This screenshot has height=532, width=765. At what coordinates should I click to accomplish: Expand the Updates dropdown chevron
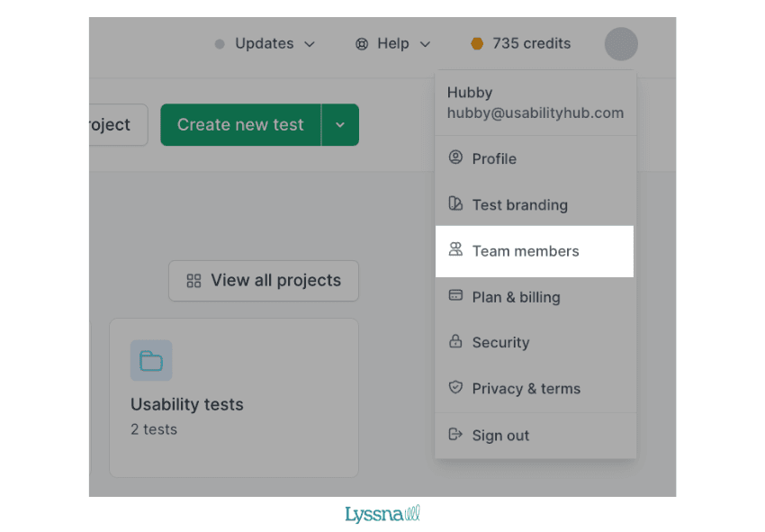click(310, 44)
